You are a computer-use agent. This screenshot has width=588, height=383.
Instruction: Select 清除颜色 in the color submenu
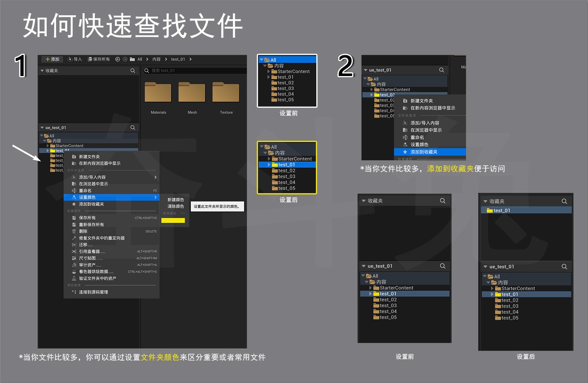(x=175, y=206)
